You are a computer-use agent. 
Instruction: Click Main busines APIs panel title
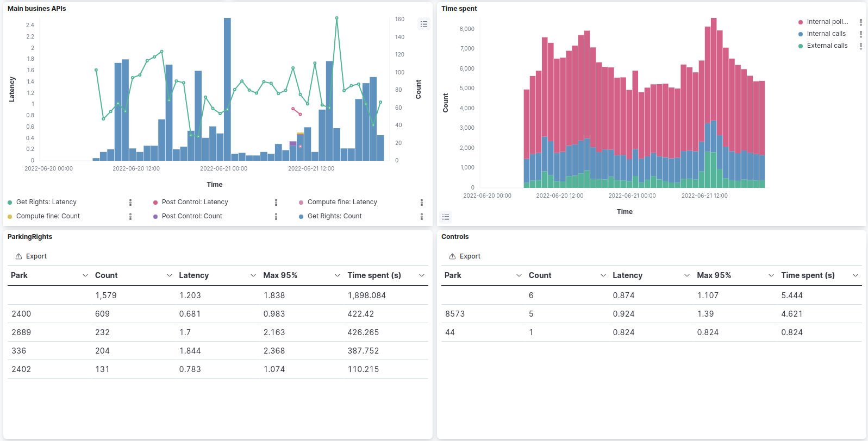tap(37, 9)
